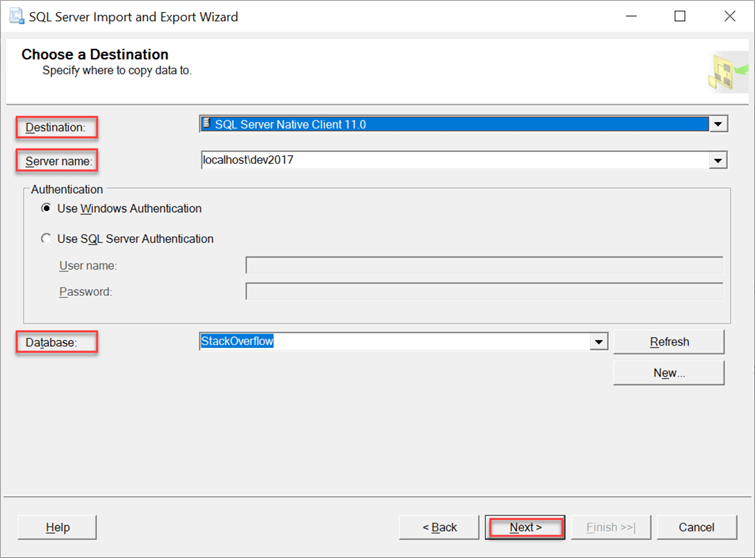Cancel the wizard

coord(696,527)
